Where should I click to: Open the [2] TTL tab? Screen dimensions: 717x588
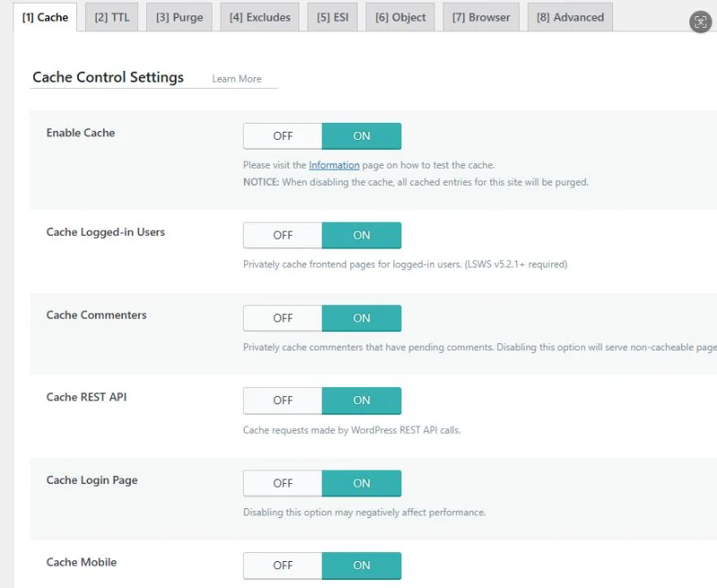[112, 17]
